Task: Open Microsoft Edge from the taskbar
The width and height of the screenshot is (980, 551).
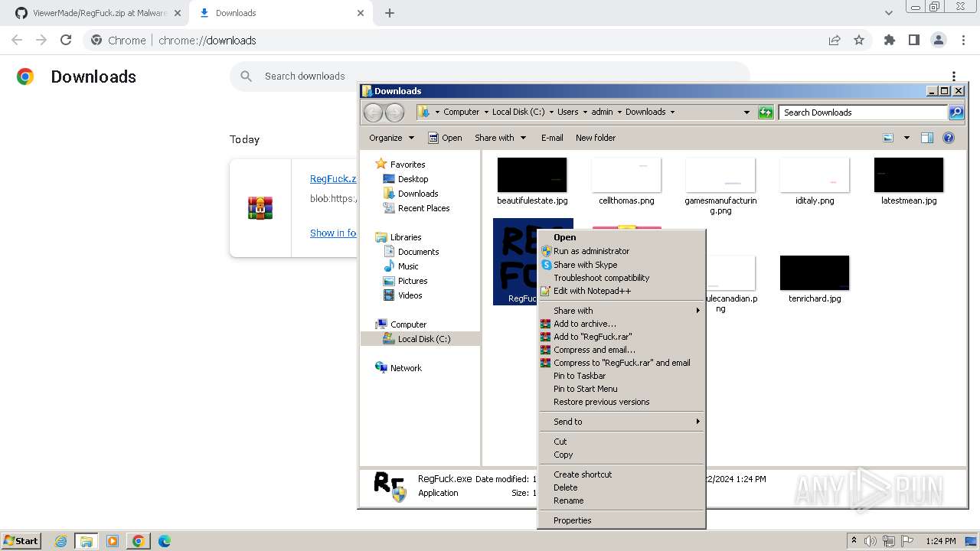Action: pyautogui.click(x=165, y=541)
